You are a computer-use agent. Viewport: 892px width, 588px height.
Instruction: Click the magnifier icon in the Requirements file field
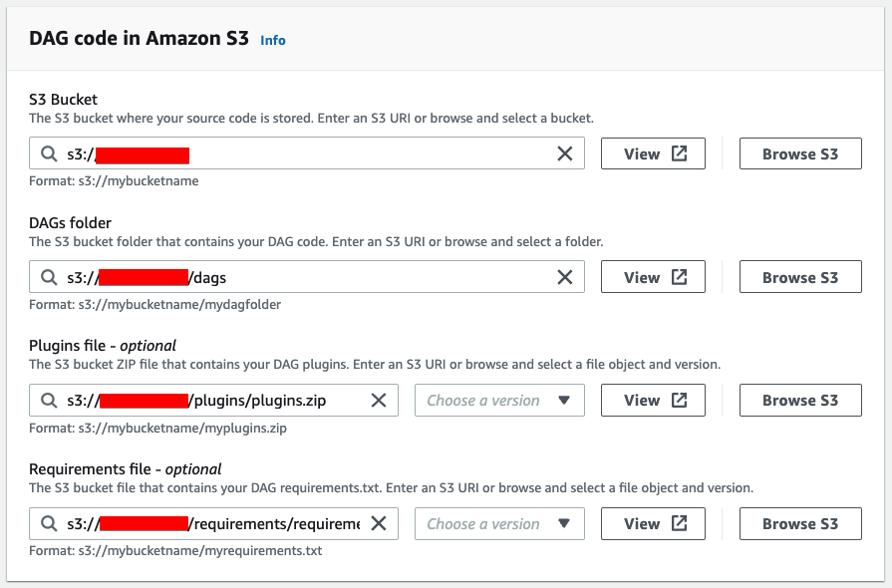coord(49,523)
